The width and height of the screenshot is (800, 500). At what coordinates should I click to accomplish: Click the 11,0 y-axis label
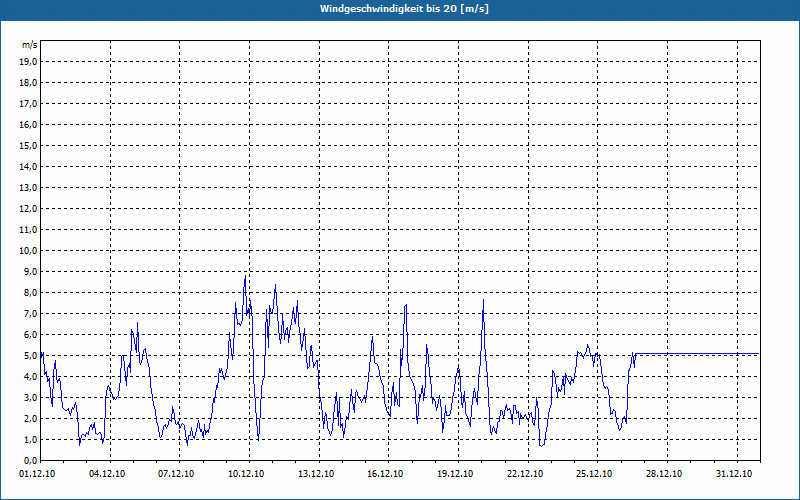(x=29, y=230)
